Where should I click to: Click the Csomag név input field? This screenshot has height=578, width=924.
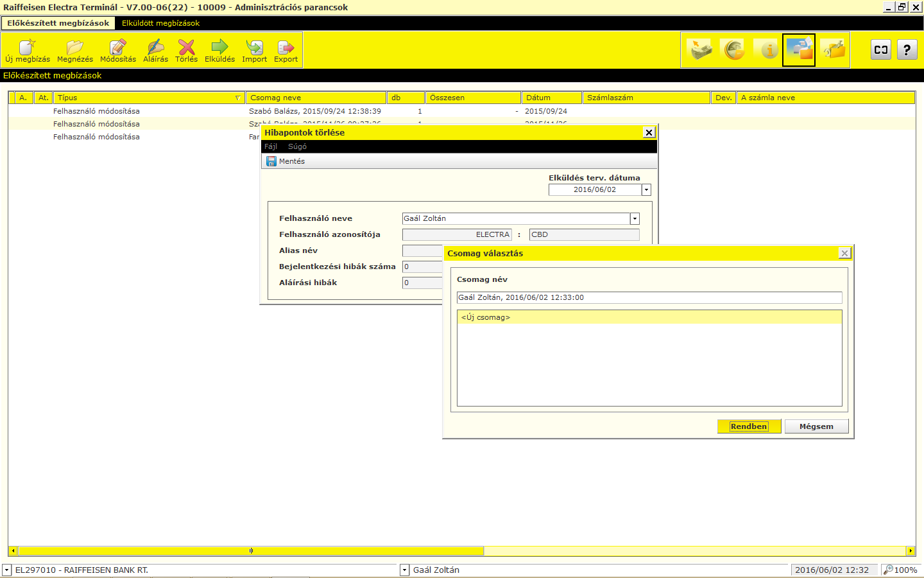coord(649,297)
